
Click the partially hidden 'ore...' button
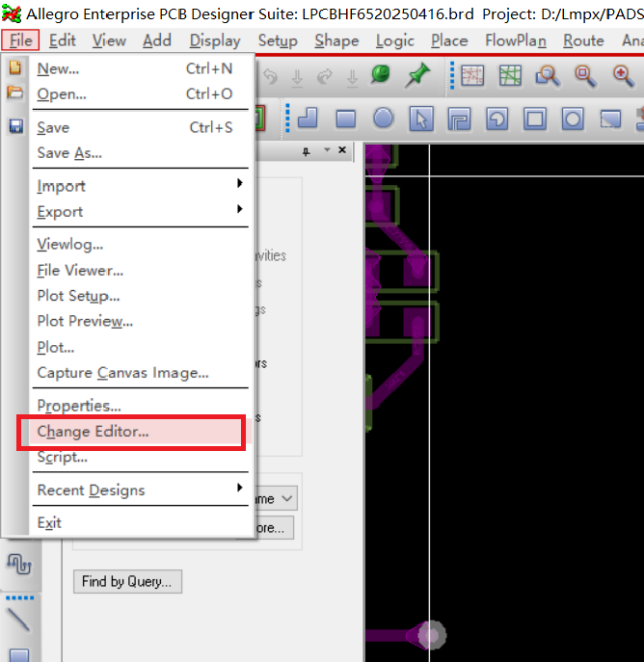(x=274, y=527)
